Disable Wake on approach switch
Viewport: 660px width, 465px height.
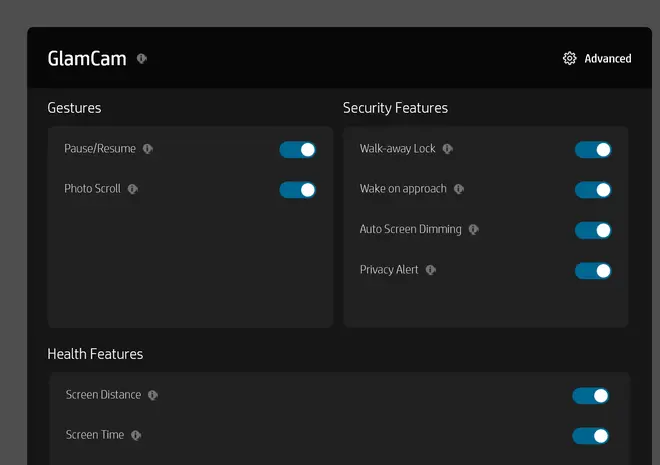coord(593,190)
